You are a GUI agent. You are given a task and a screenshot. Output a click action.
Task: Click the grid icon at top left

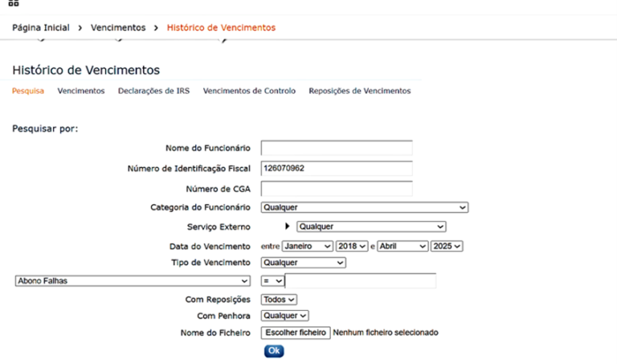pyautogui.click(x=14, y=3)
